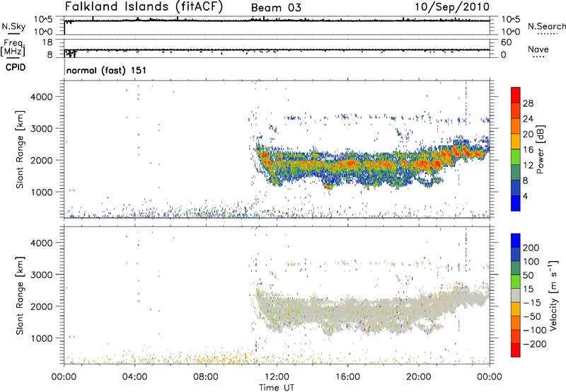566x392 pixels.
Task: Click the "1000" tick in the power panel
Action: point(42,192)
